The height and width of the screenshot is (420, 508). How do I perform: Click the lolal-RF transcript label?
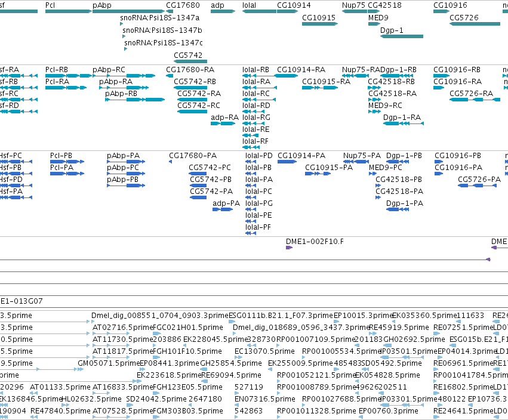point(255,141)
